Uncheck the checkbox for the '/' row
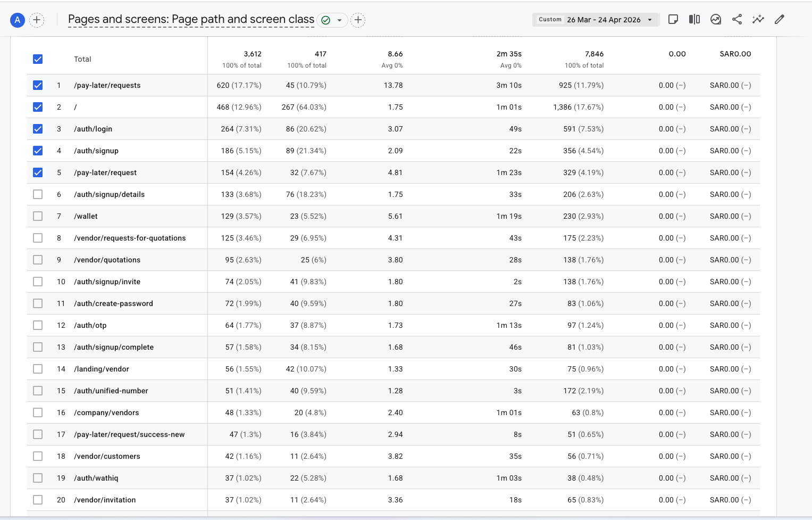 point(38,107)
